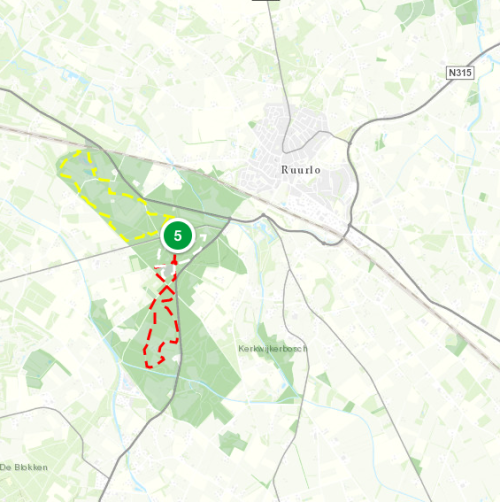Click the isolated forest patch above De Blokken

click(39, 367)
